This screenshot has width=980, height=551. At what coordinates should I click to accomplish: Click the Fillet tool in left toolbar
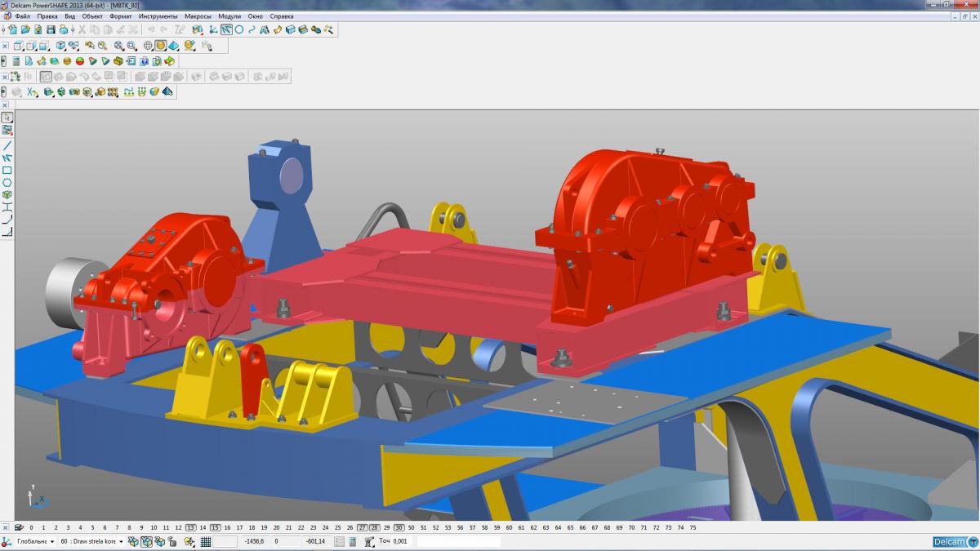(x=7, y=220)
